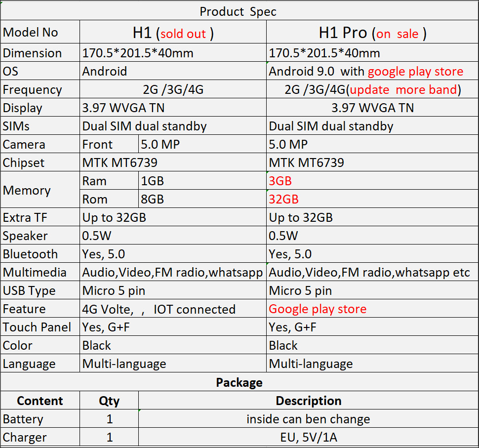Click the 'Chipset' row label
This screenshot has width=479, height=448.
pyautogui.click(x=40, y=163)
